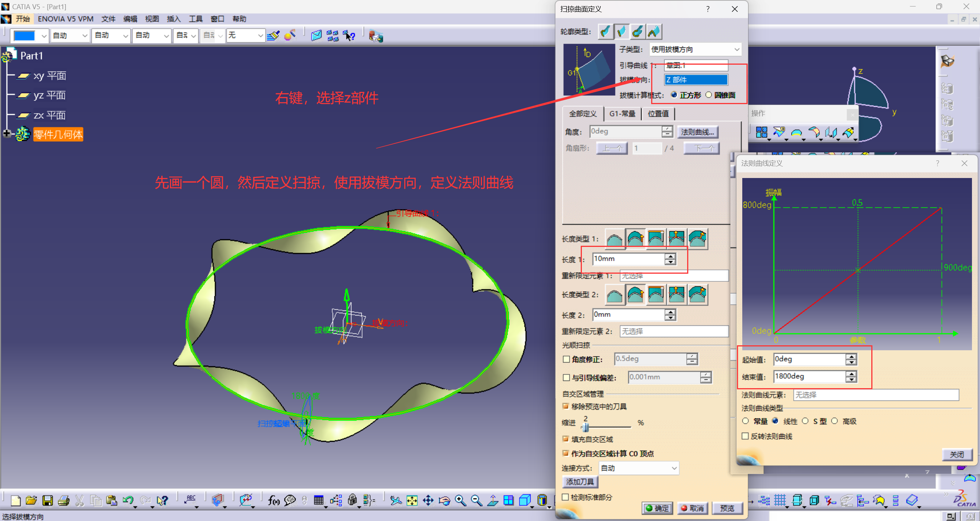Image resolution: width=980 pixels, height=521 pixels.
Task: Switch to the G1-常量 tab
Action: click(622, 114)
